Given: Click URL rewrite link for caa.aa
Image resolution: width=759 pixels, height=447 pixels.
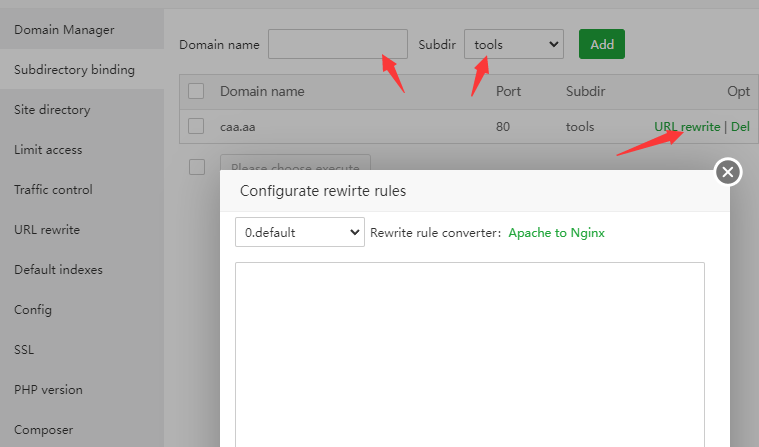Looking at the screenshot, I should (x=686, y=127).
